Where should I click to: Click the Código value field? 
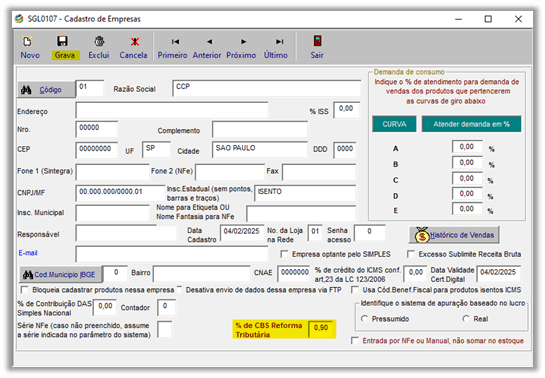point(90,88)
